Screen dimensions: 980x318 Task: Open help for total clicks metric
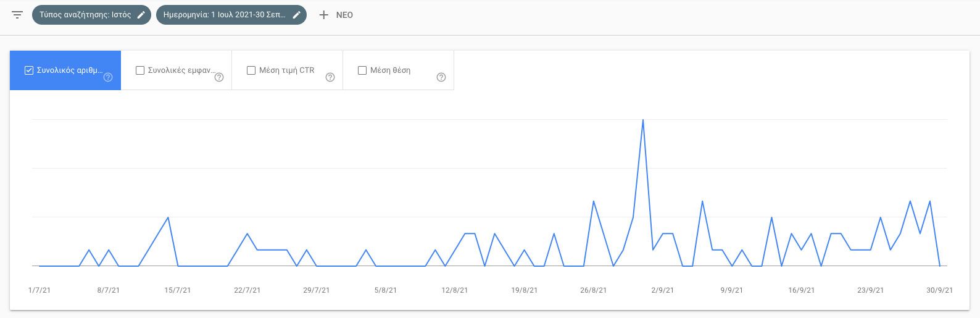108,77
